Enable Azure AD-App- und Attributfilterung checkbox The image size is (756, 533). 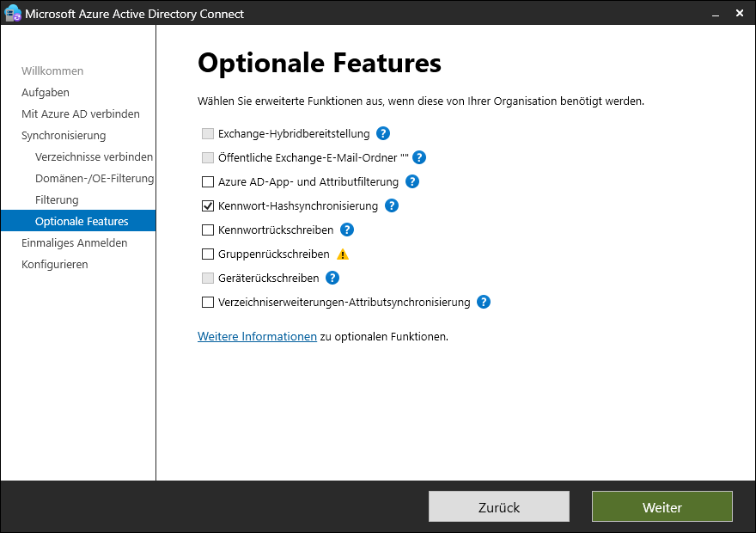(207, 182)
